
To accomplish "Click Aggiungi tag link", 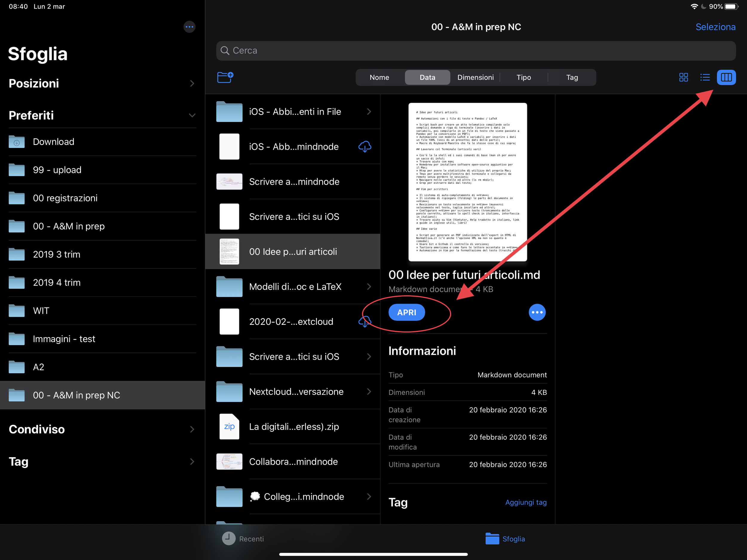I will click(526, 502).
